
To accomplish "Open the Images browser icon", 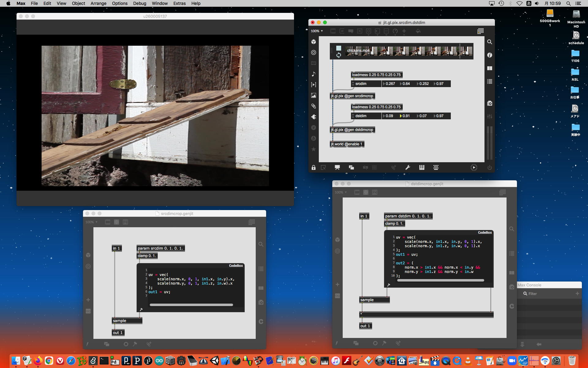I will point(313,95).
